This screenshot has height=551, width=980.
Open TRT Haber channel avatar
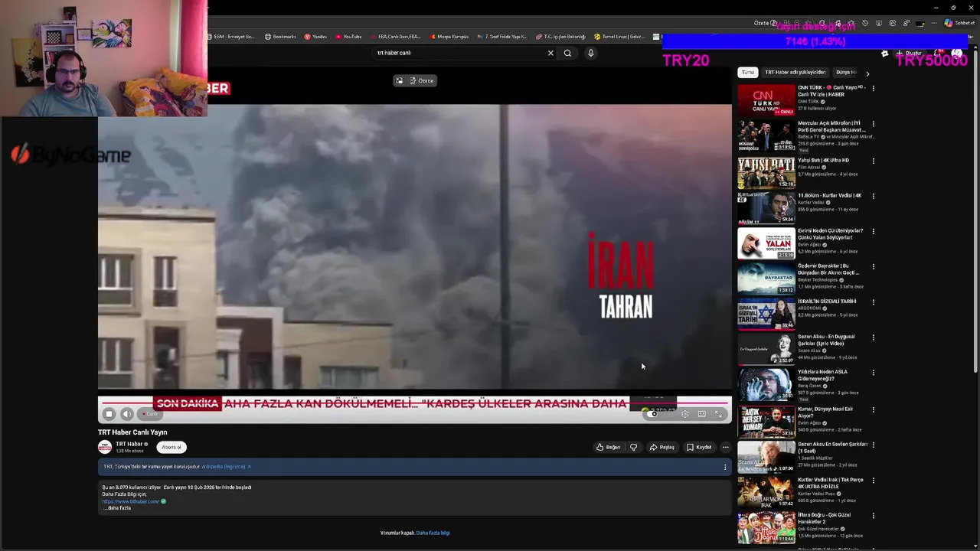(x=105, y=447)
